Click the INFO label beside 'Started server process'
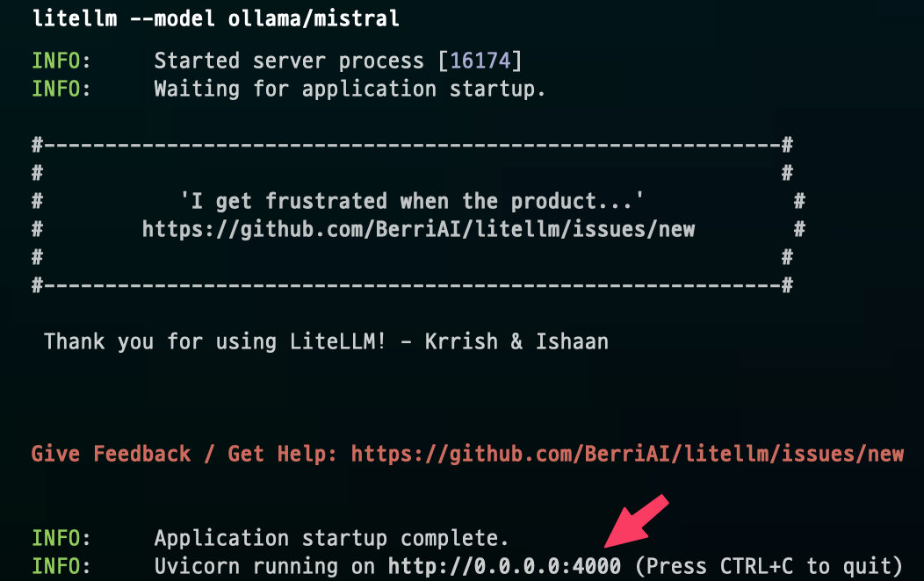Viewport: 924px width, 581px height. [x=61, y=61]
